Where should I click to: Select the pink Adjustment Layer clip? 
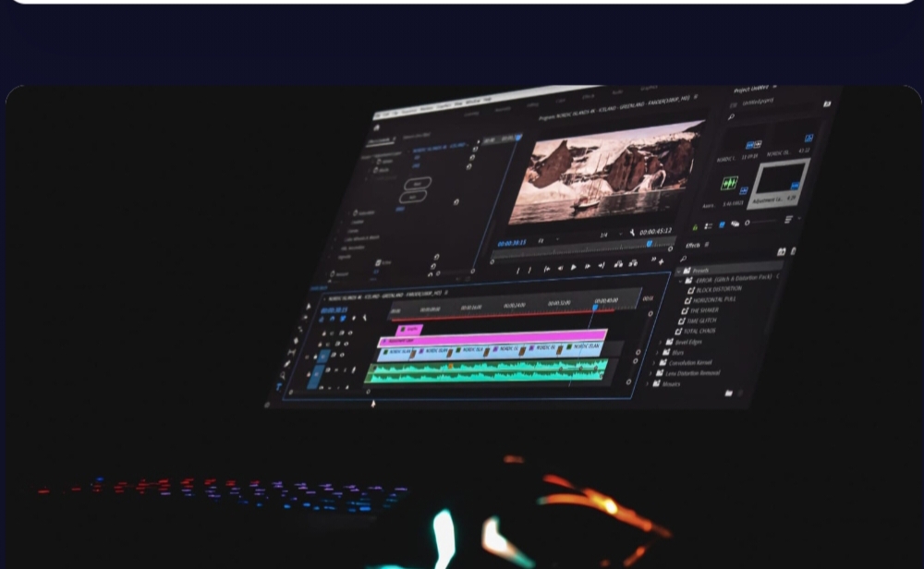point(492,337)
